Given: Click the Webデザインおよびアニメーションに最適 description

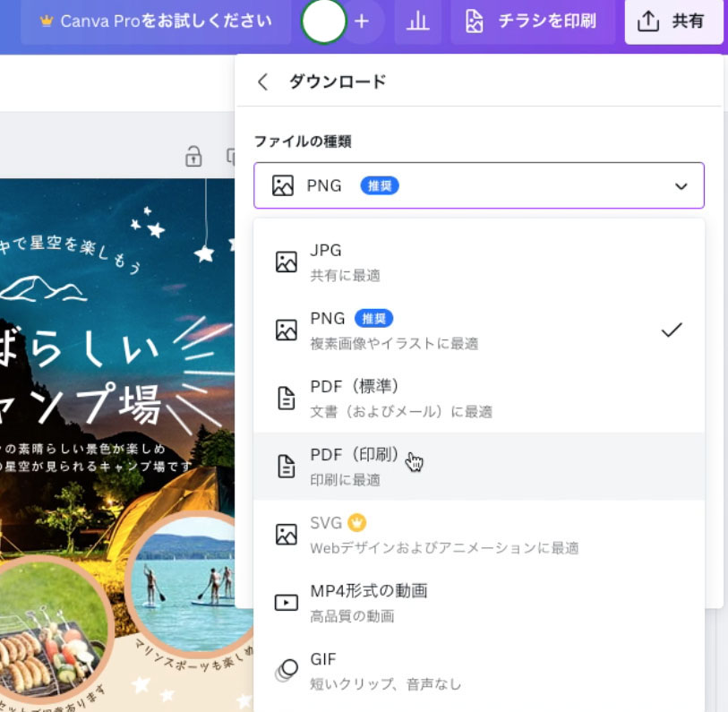Looking at the screenshot, I should coord(444,548).
